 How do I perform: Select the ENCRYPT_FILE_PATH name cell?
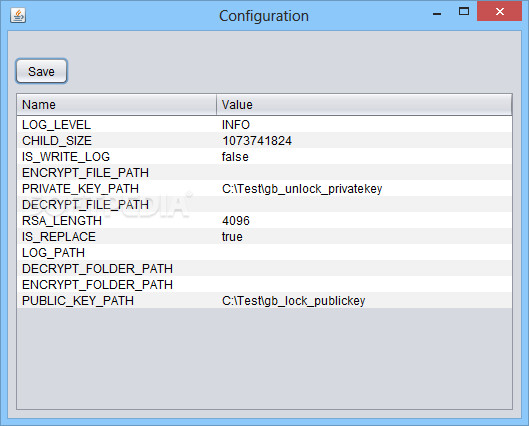point(117,172)
